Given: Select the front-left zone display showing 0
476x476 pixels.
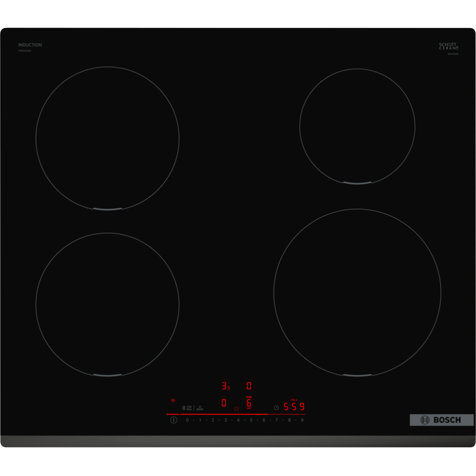Looking at the screenshot, I should [224, 403].
